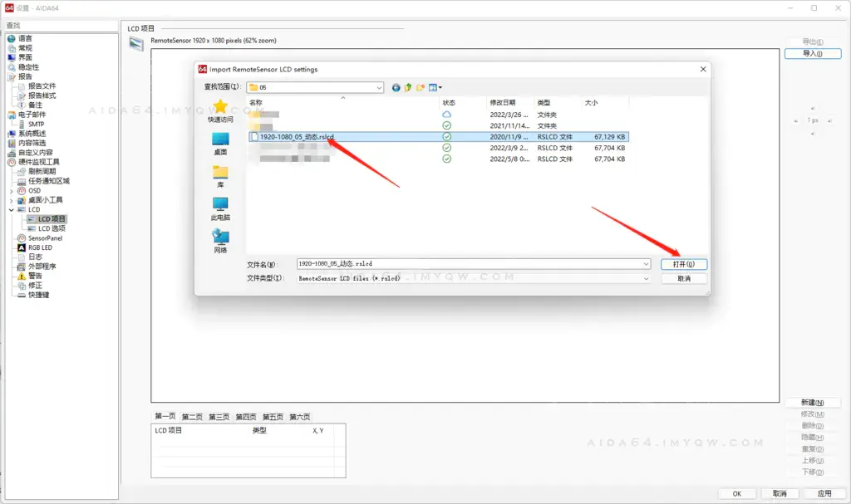851x504 pixels.
Task: Switch to the 第六页 tab
Action: [x=299, y=417]
